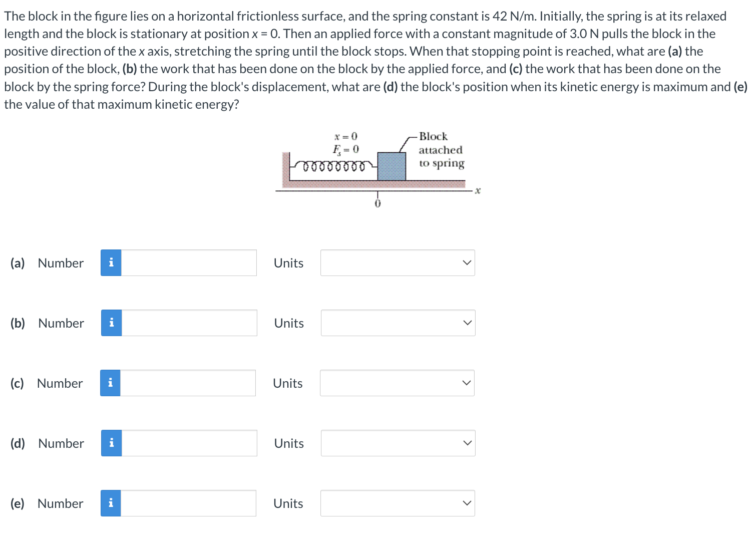This screenshot has width=756, height=537.
Task: Click the info icon for part (a)
Action: 111,262
